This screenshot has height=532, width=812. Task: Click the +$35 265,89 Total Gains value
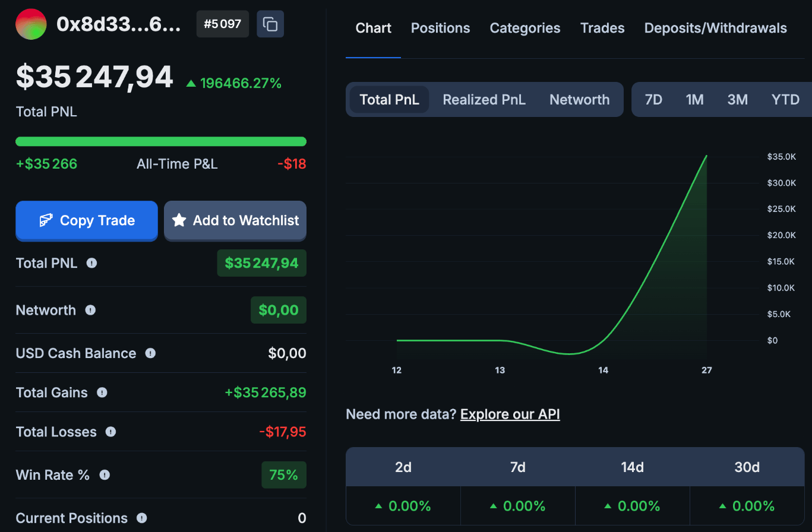coord(266,392)
